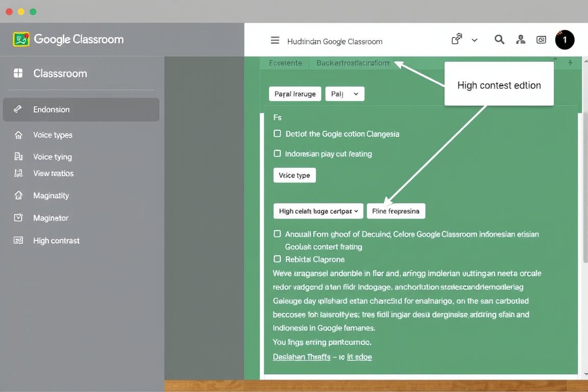Open Maginetor in the sidebar

51,218
